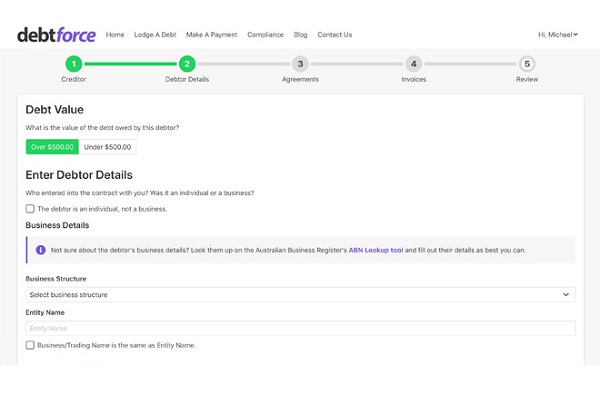The height and width of the screenshot is (400, 600).
Task: Click the Business Structure field label
Action: 56,279
